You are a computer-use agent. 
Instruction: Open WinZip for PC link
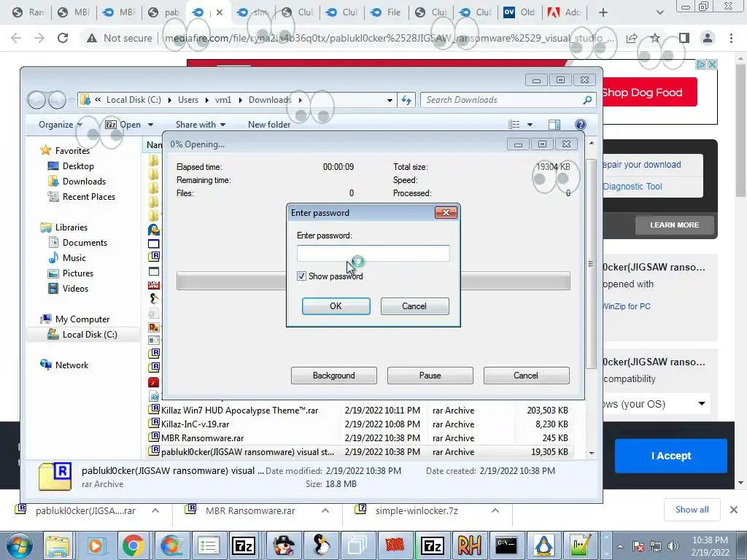point(627,306)
